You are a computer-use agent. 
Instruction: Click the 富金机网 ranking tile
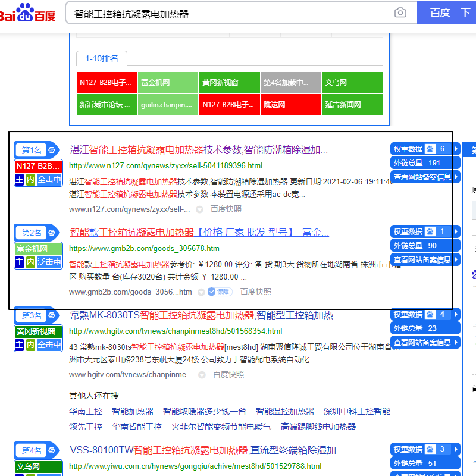[168, 82]
